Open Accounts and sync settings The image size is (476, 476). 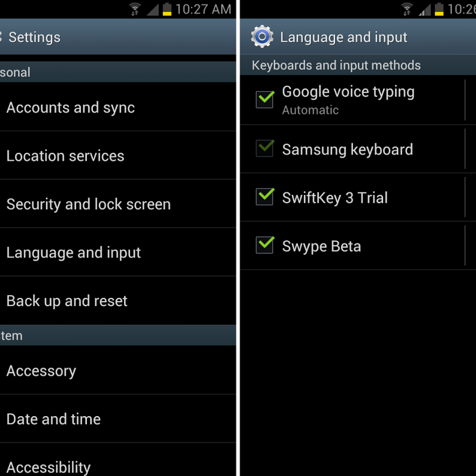point(118,107)
